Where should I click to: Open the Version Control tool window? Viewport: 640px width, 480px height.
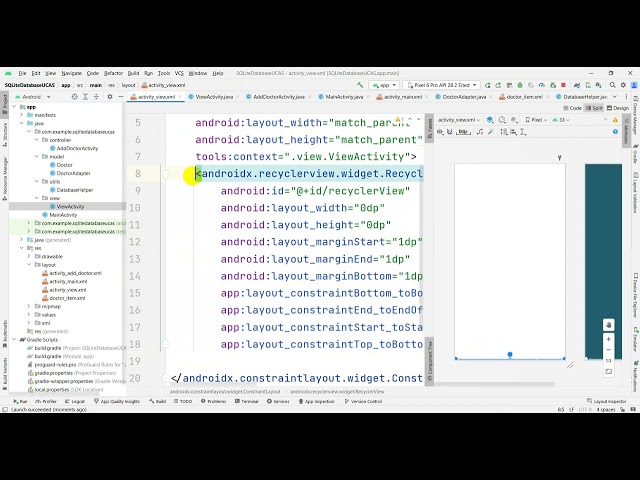point(363,401)
